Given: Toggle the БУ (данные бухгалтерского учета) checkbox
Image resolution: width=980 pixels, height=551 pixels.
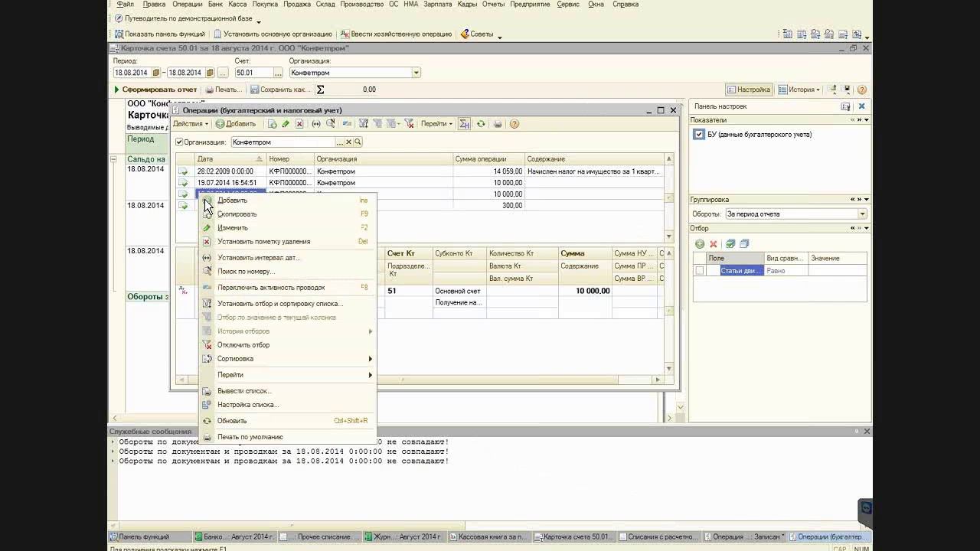Looking at the screenshot, I should [699, 135].
